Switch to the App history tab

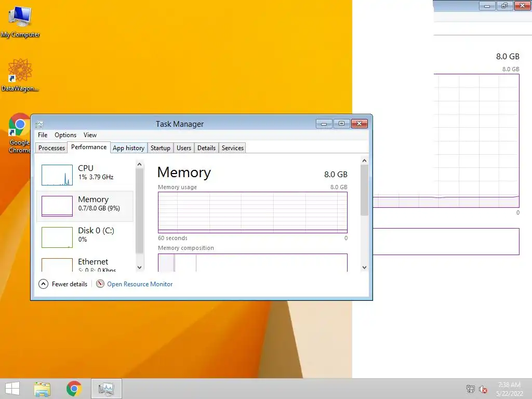point(129,148)
